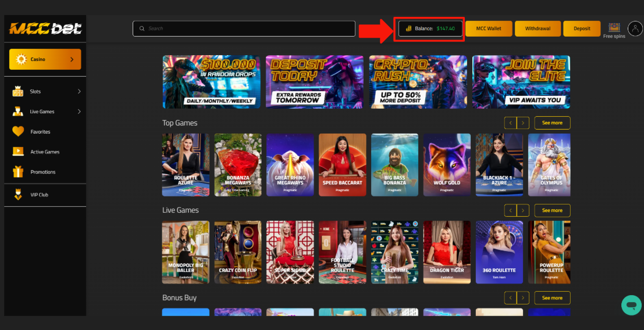This screenshot has height=330, width=644.
Task: Expand the Live Games submenu arrow
Action: click(x=79, y=112)
